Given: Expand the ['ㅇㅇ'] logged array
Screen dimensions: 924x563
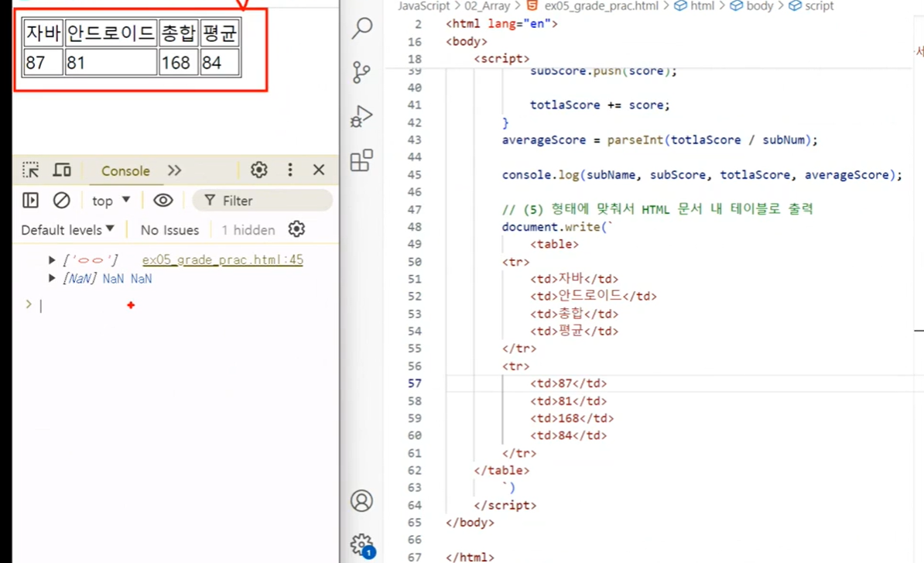Looking at the screenshot, I should click(x=52, y=260).
